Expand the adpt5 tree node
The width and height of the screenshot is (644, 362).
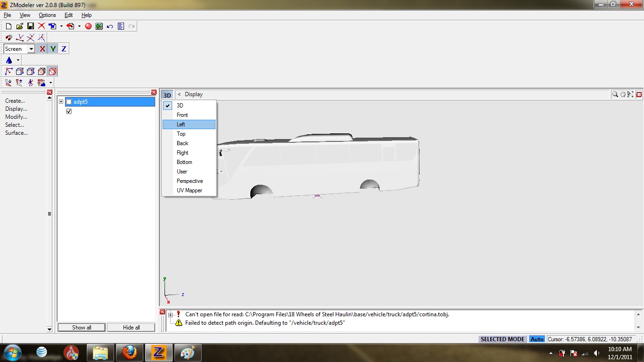coord(61,101)
